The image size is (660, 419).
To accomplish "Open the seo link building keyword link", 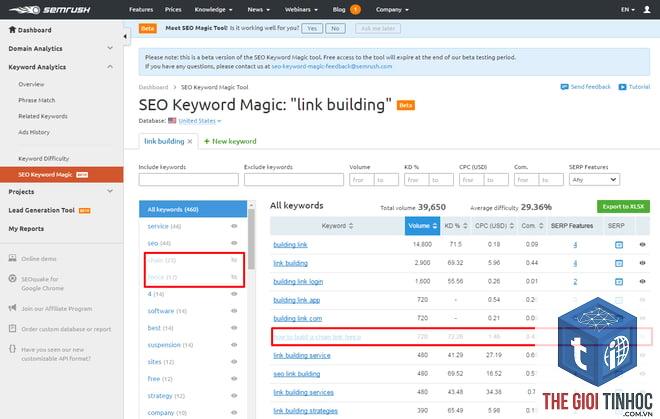I will 297,374.
